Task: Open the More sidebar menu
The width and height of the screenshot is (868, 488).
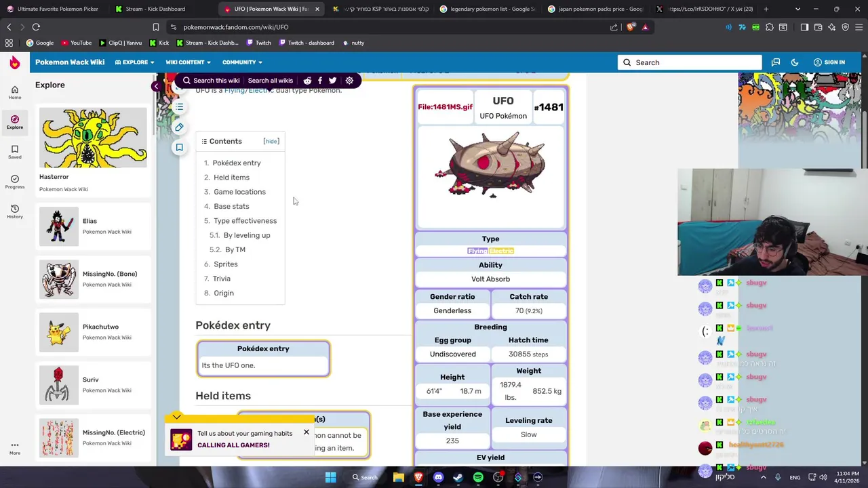Action: click(14, 449)
